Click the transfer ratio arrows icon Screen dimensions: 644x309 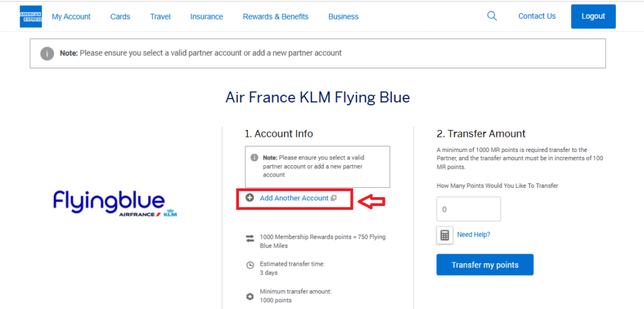250,239
